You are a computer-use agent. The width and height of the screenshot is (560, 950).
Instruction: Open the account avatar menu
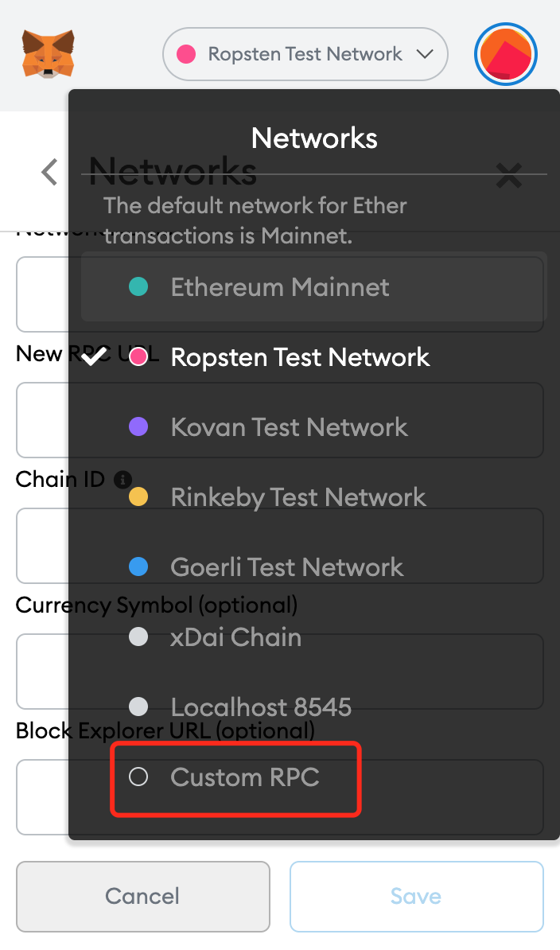click(506, 54)
